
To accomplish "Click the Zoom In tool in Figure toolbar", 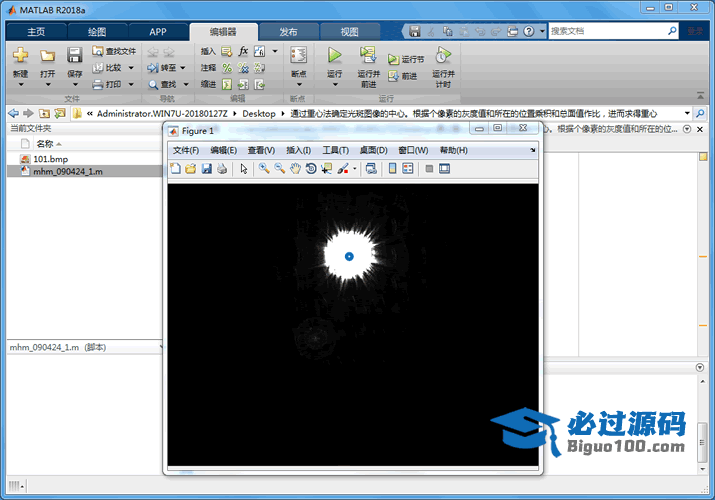I will pyautogui.click(x=264, y=169).
